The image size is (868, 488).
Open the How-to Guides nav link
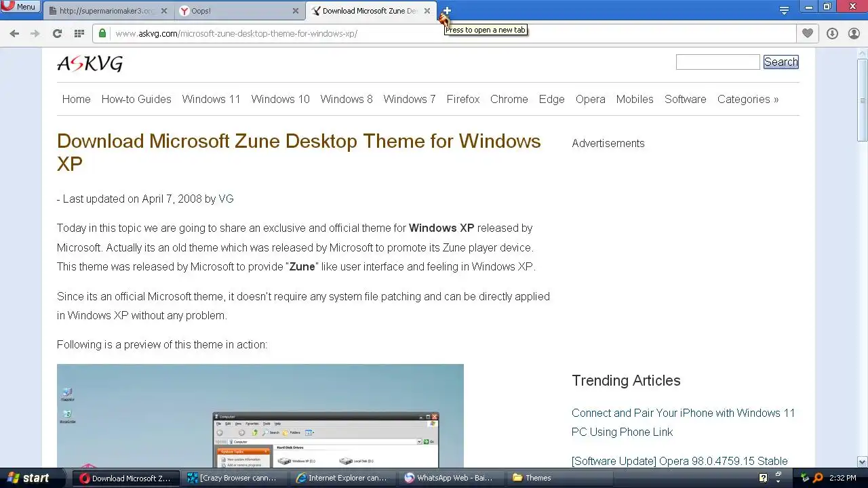click(x=136, y=99)
